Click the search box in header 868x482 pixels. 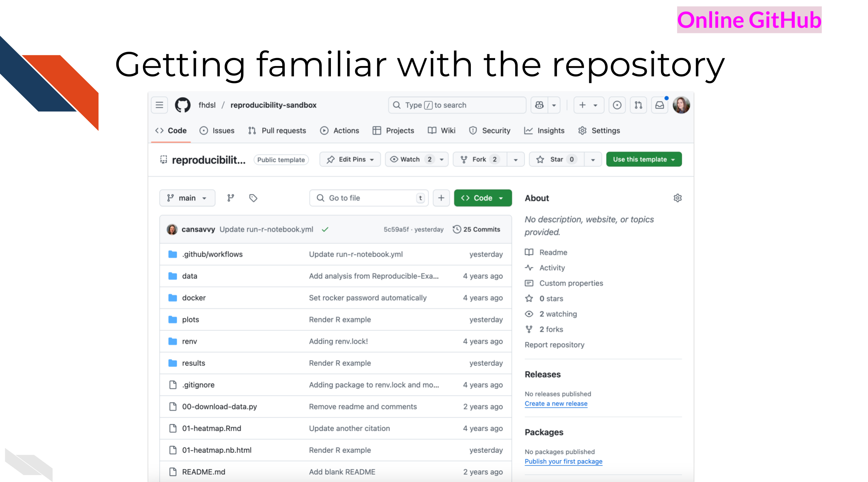(x=457, y=105)
